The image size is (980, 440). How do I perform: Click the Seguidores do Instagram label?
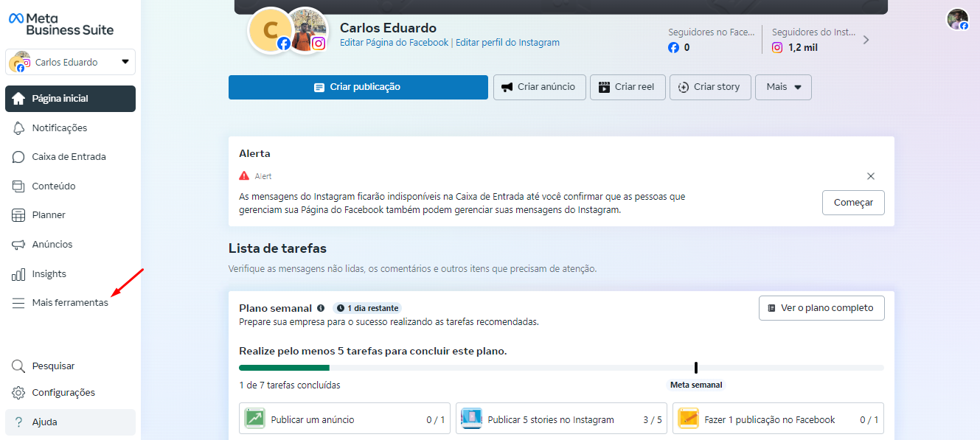[x=814, y=32]
